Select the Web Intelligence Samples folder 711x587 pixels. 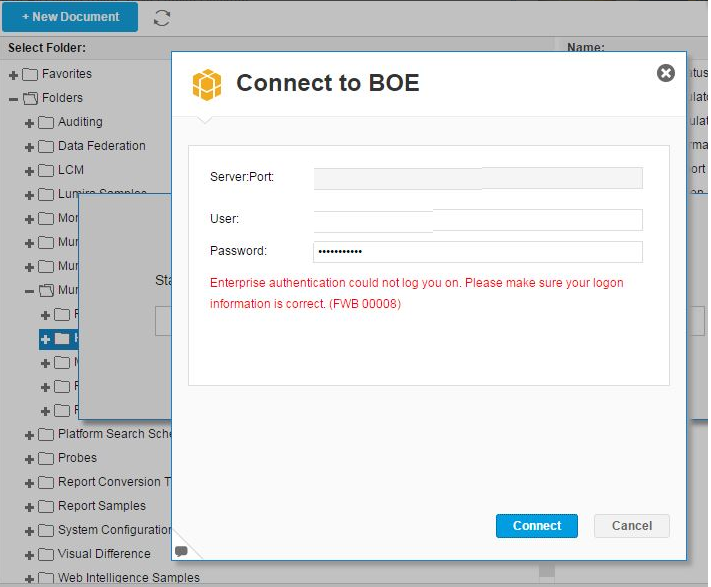point(129,578)
